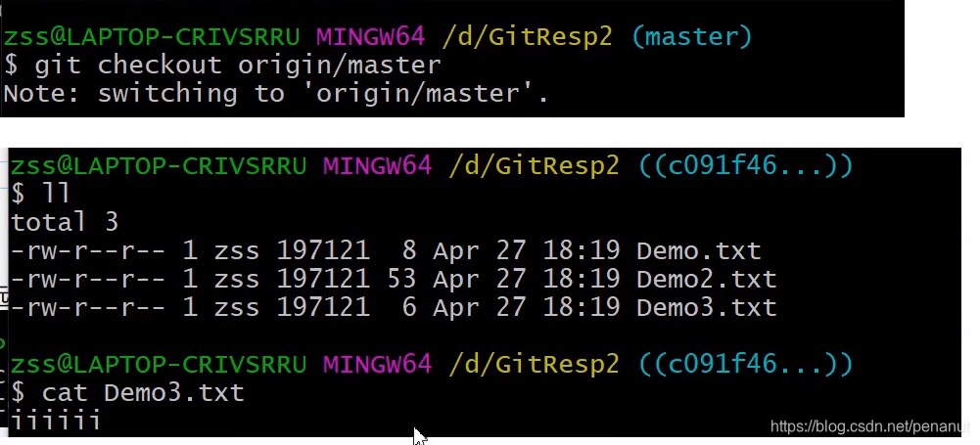Click the 'Demo2.txt' file name in the listing
The width and height of the screenshot is (980, 445).
click(x=706, y=279)
